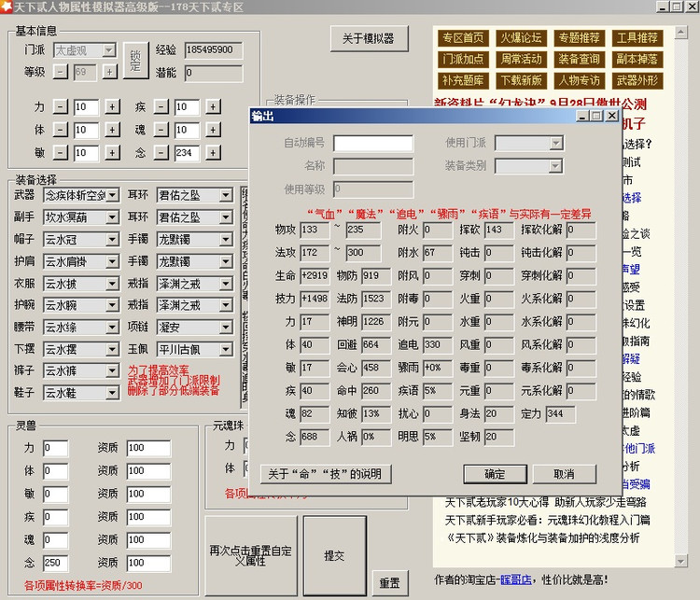The height and width of the screenshot is (600, 700).
Task: Open 专区首页 navigation tab
Action: [463, 38]
